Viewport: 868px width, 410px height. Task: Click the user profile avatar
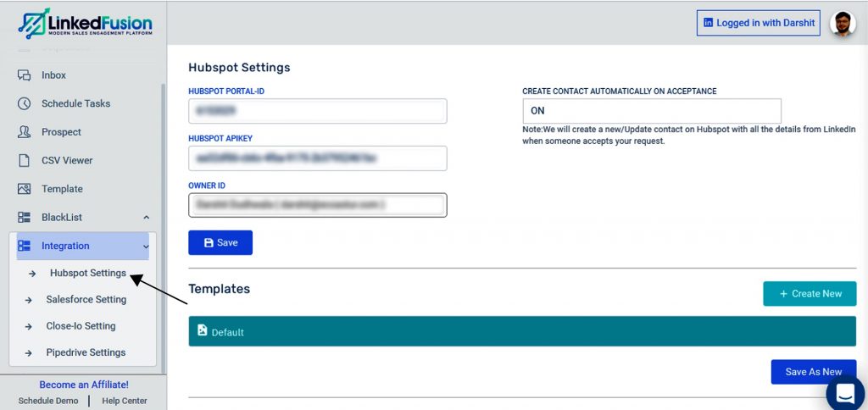pos(843,24)
